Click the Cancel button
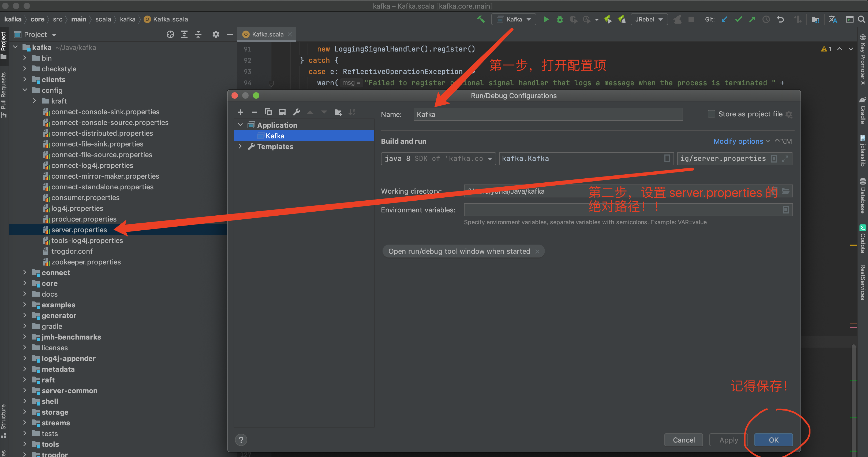This screenshot has height=457, width=868. coord(683,440)
